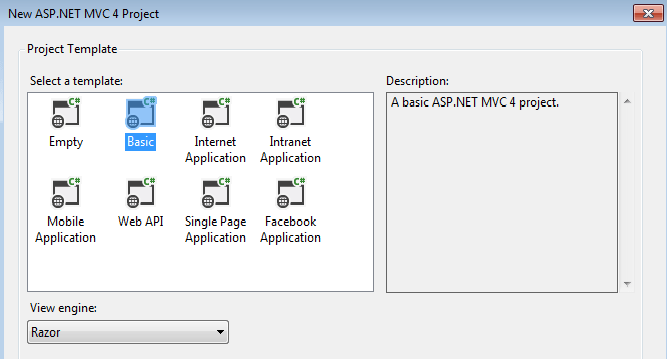
Task: Click the 'Facebook Application' label text
Action: coord(291,229)
